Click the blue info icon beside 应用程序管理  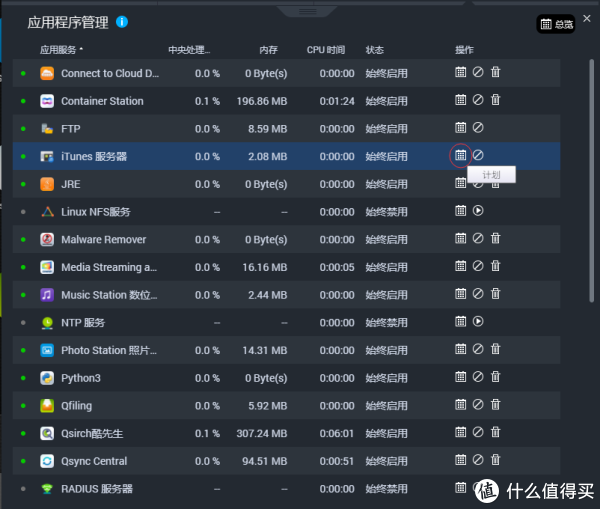pyautogui.click(x=122, y=21)
